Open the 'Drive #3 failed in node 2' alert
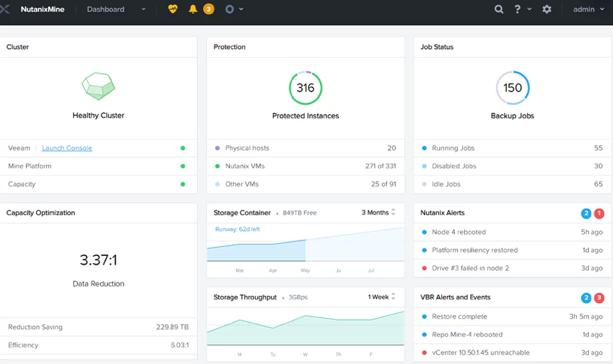 coord(470,268)
